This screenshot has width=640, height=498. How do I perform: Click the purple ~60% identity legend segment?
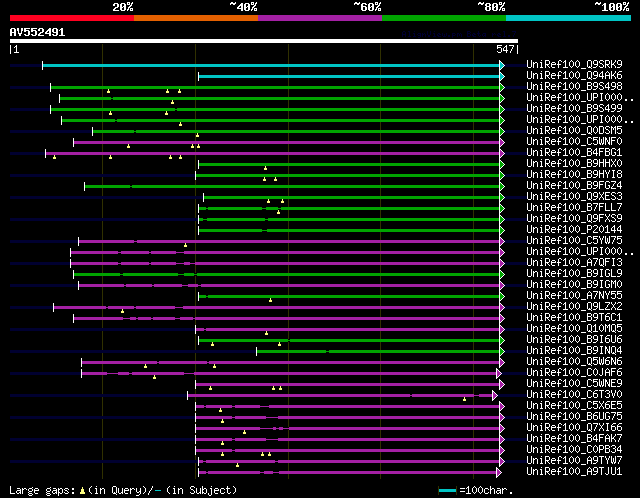click(x=320, y=18)
